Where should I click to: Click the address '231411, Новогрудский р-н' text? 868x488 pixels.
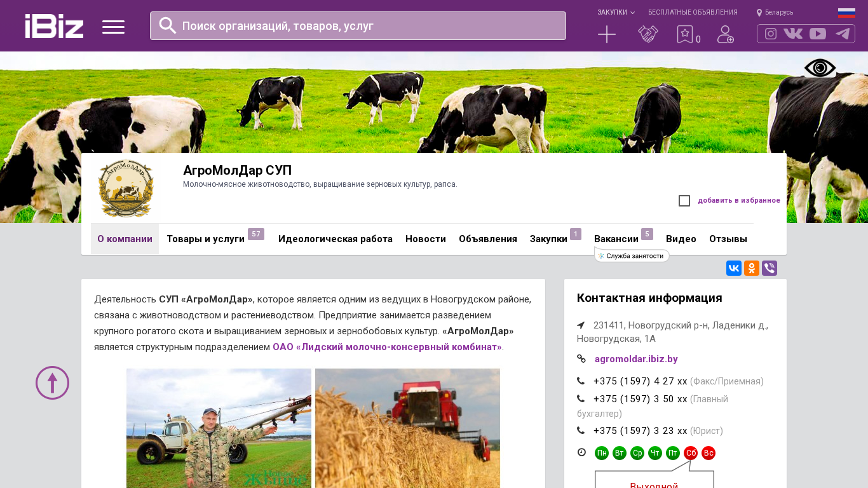(x=672, y=332)
